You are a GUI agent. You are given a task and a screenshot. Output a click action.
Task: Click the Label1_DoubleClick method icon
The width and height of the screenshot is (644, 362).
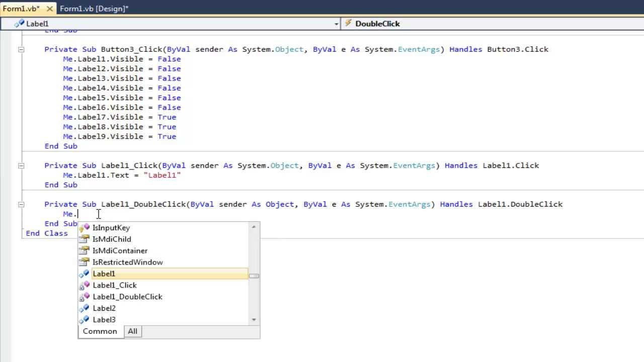click(x=85, y=297)
